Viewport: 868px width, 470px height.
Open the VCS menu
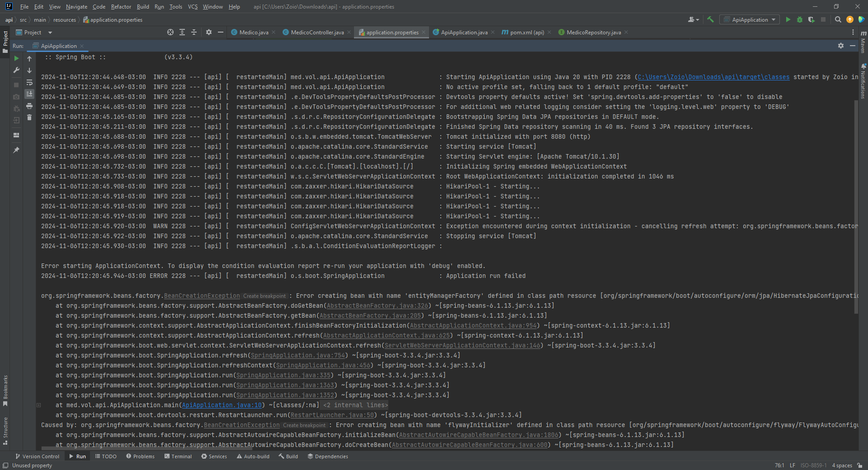(193, 6)
